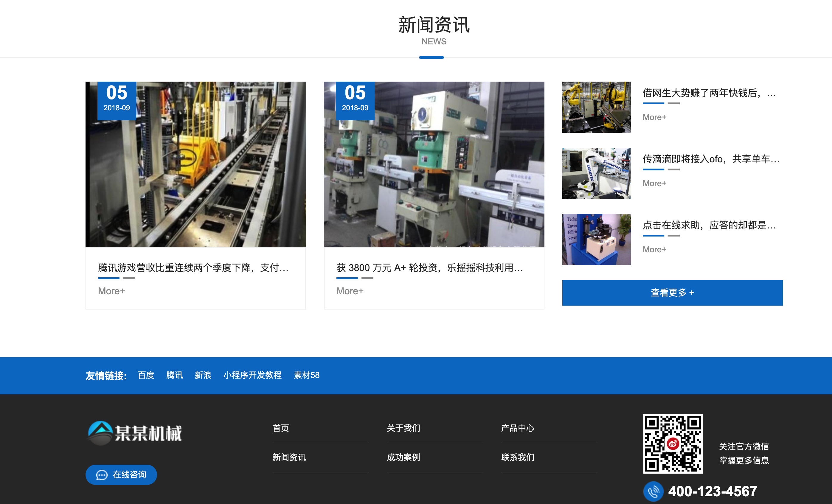Open the yellow robot arm thumbnail
This screenshot has height=504, width=832.
click(x=596, y=107)
